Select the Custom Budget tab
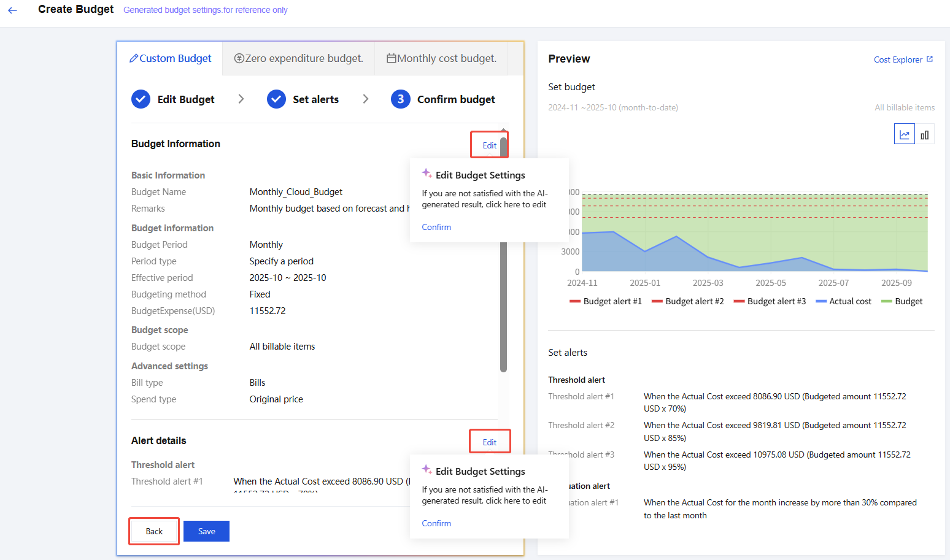This screenshot has height=560, width=950. click(x=170, y=59)
